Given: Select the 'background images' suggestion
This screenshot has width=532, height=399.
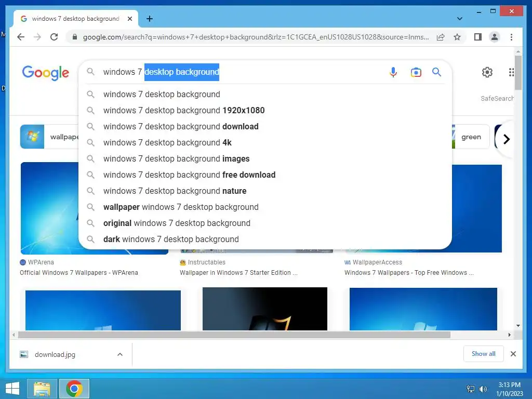Looking at the screenshot, I should (265, 159).
